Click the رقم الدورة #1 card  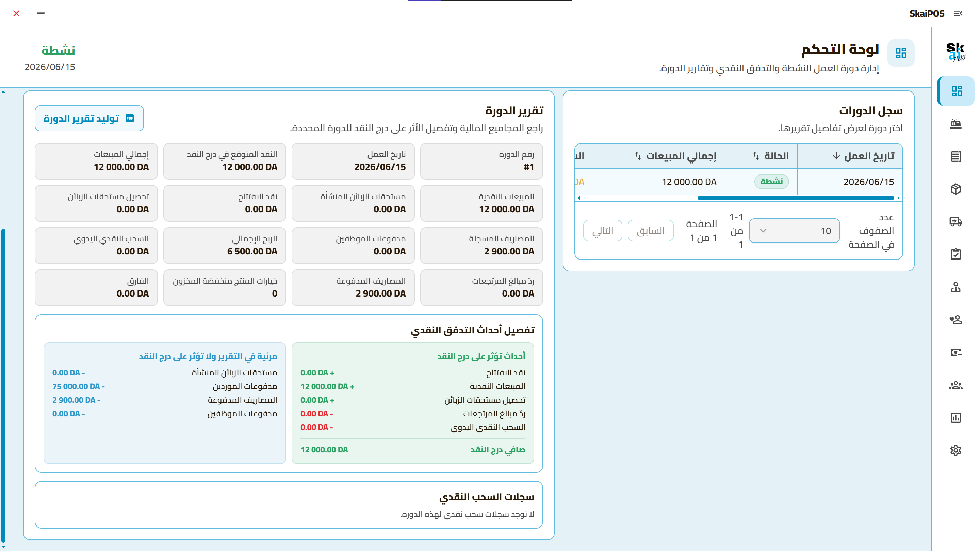click(x=481, y=161)
